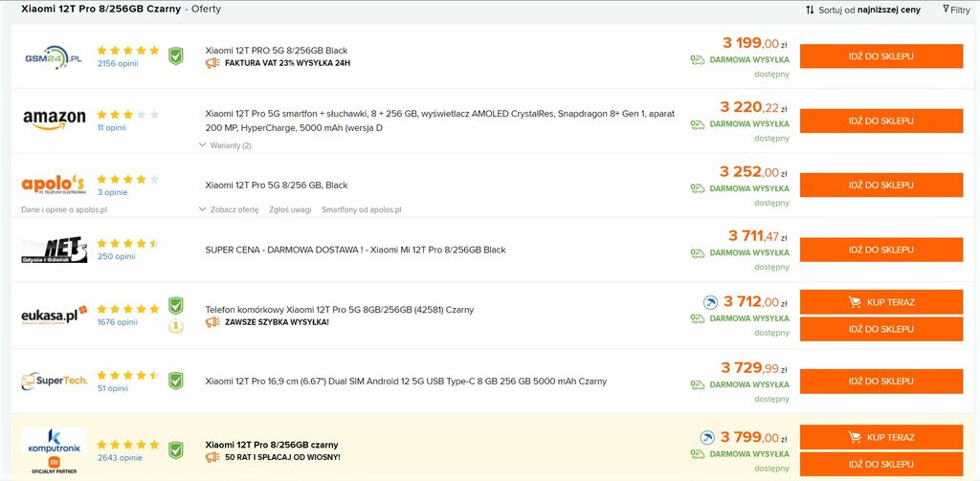Go to the GSM24.pl shop via IDŹ DO SKLEPU

(881, 56)
